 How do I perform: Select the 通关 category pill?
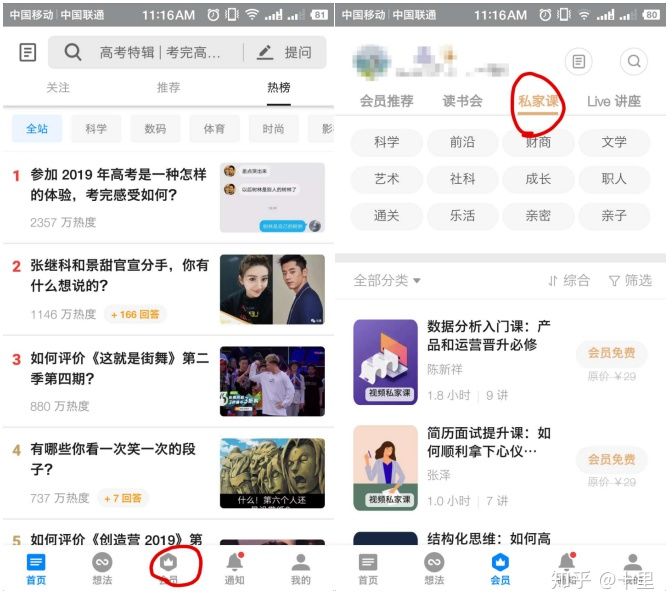click(x=387, y=216)
